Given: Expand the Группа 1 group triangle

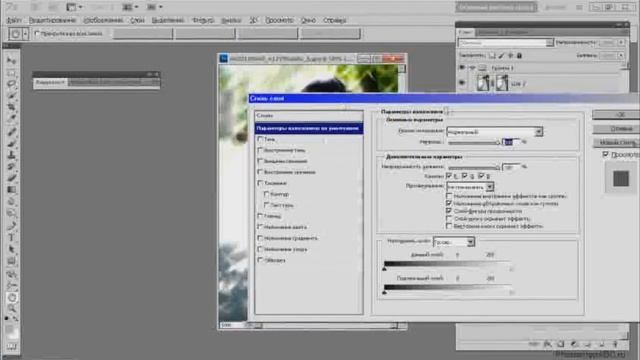Looking at the screenshot, I should pyautogui.click(x=473, y=68).
